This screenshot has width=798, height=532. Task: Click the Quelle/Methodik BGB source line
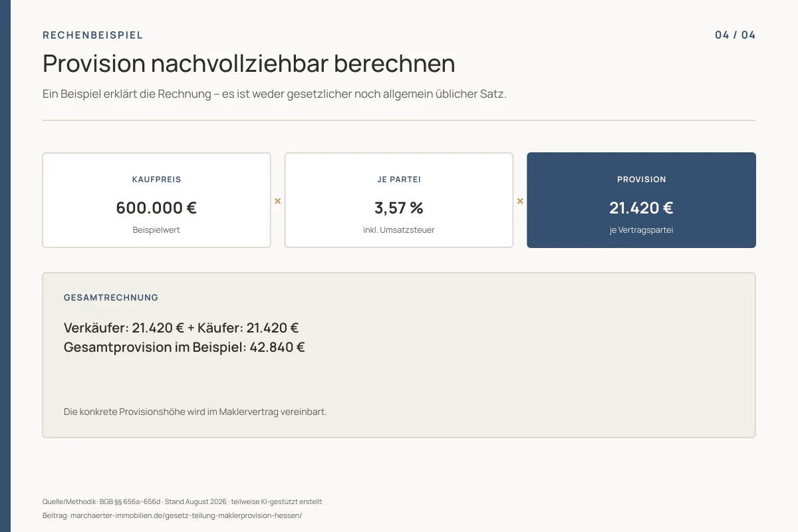click(x=182, y=501)
